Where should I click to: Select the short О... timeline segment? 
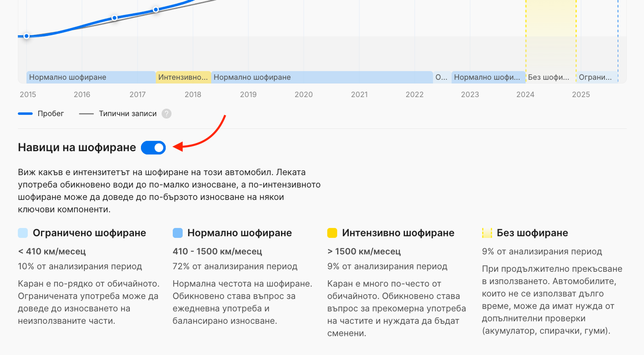coord(442,77)
